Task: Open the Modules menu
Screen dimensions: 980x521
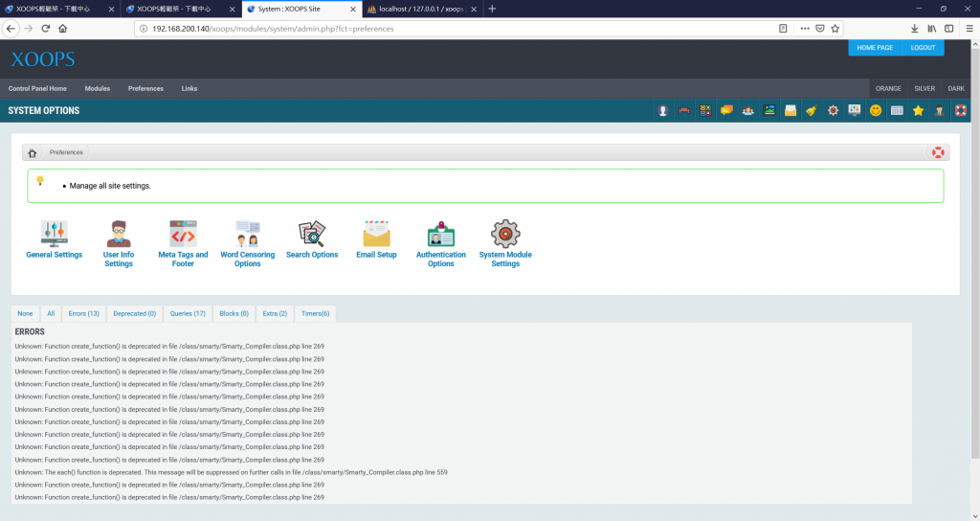Action: pos(98,89)
